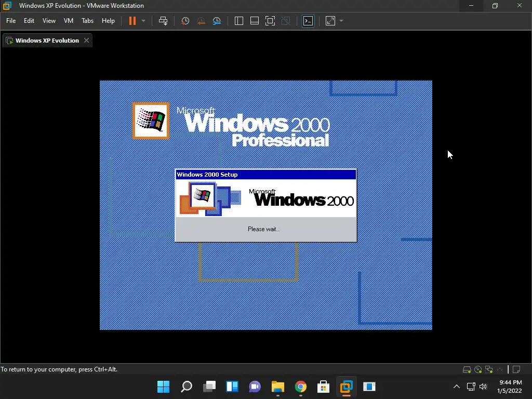Screen dimensions: 532x399
Task: Toggle the thumbnail bar icon
Action: (255, 21)
